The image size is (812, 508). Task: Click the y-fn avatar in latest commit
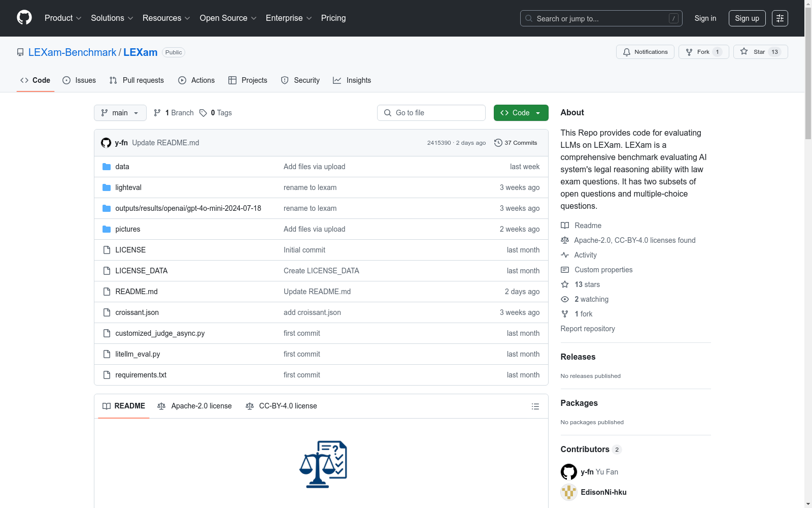[x=106, y=143]
